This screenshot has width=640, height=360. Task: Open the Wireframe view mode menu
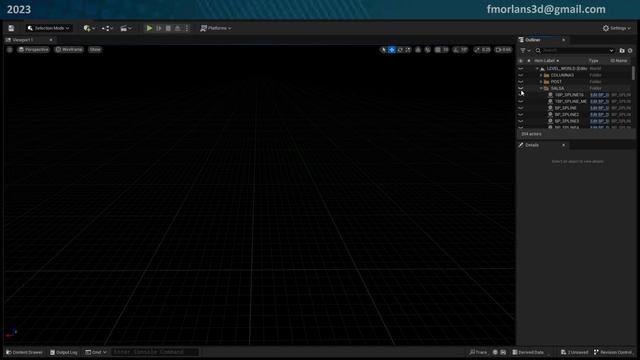click(69, 49)
